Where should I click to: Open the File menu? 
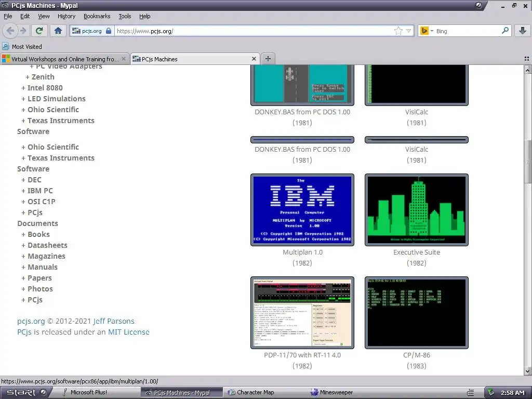coord(8,16)
